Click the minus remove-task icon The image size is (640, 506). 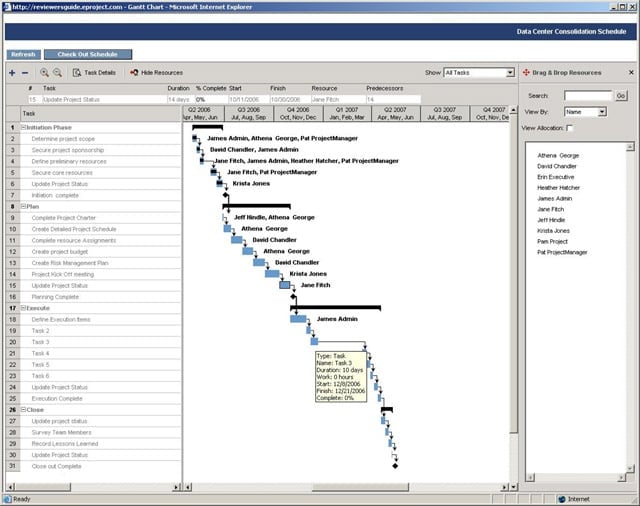pos(25,73)
